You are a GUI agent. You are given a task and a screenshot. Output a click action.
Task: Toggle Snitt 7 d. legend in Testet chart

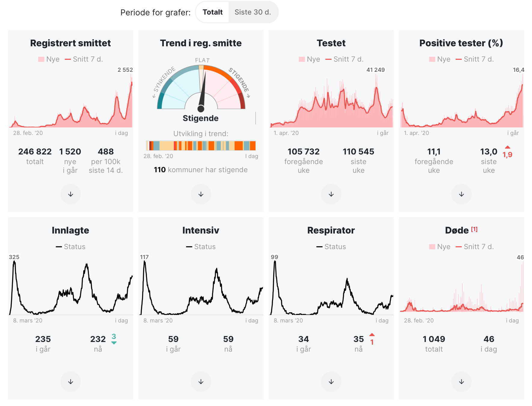point(344,59)
